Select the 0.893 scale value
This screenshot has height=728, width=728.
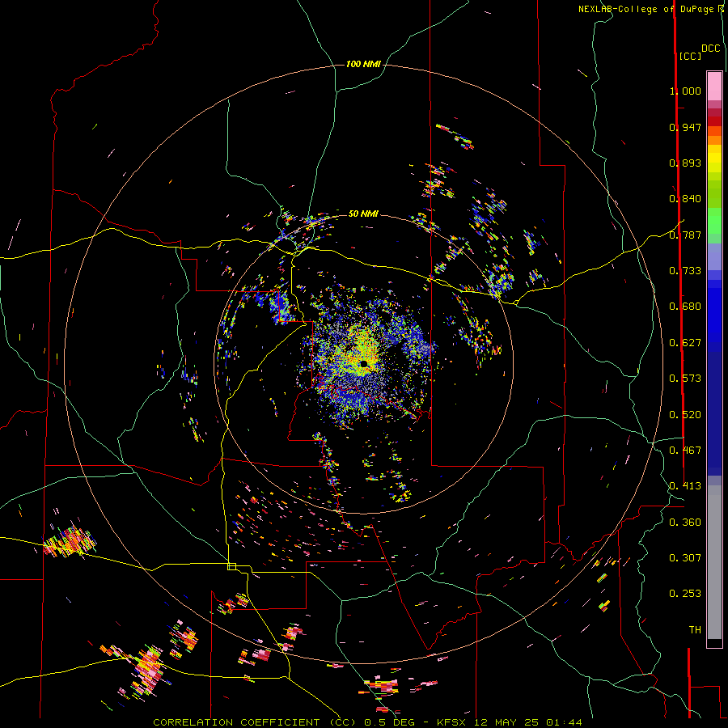[x=685, y=163]
